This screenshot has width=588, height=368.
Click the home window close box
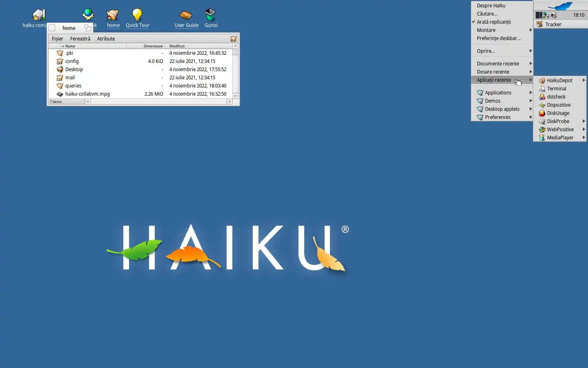click(x=52, y=28)
